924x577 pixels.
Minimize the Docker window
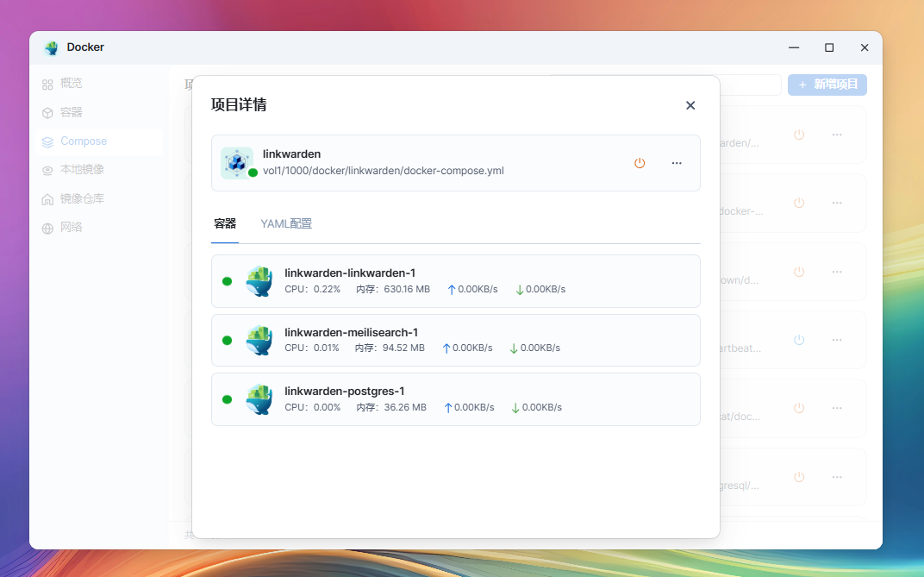click(x=794, y=47)
